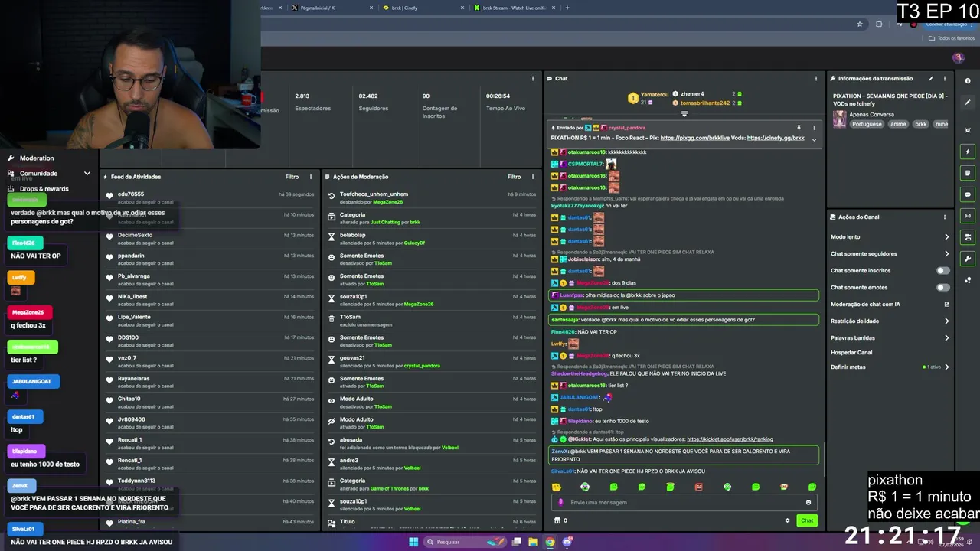This screenshot has width=980, height=551.
Task: Click the documents panel icon in right sidebar
Action: click(x=968, y=173)
